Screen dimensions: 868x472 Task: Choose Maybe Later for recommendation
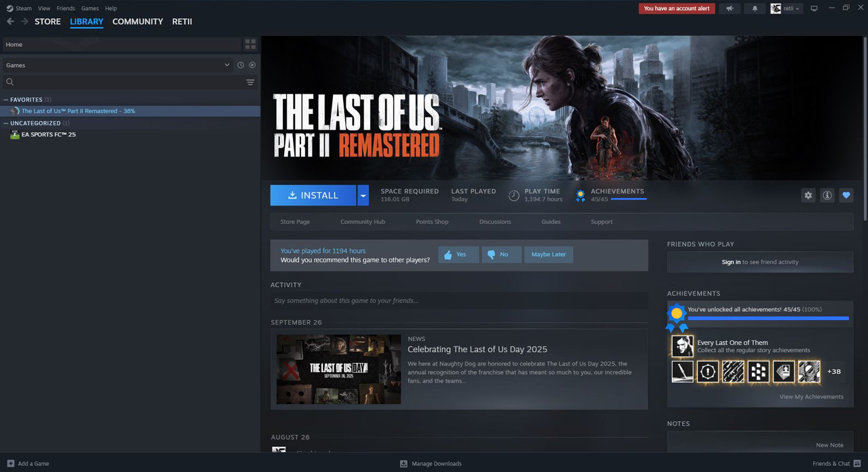(549, 254)
